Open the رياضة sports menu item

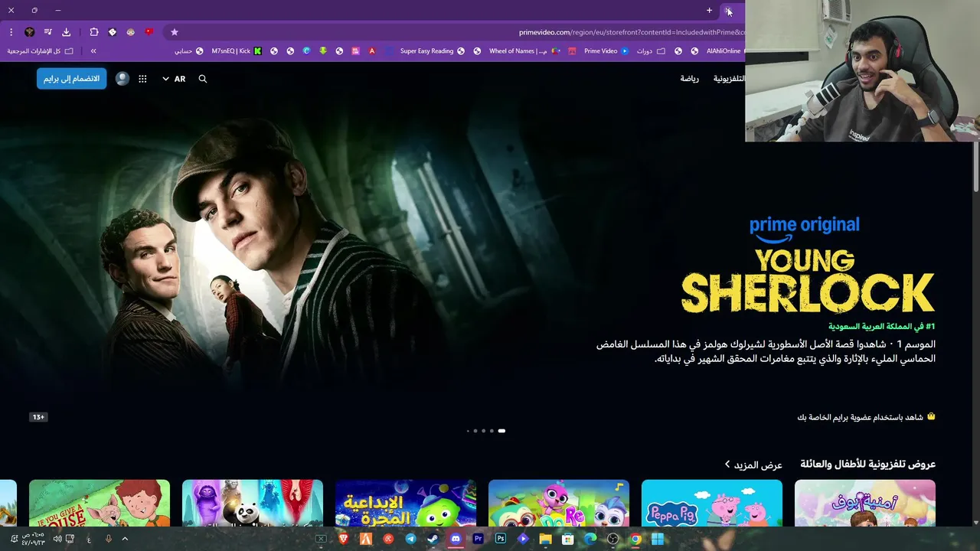(689, 79)
